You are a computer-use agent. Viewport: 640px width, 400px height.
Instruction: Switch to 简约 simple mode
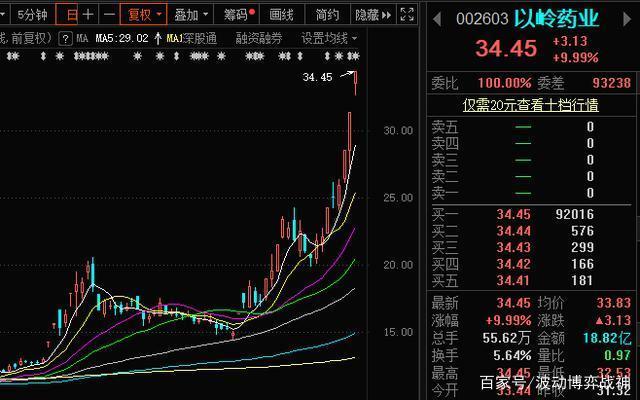[x=327, y=15]
